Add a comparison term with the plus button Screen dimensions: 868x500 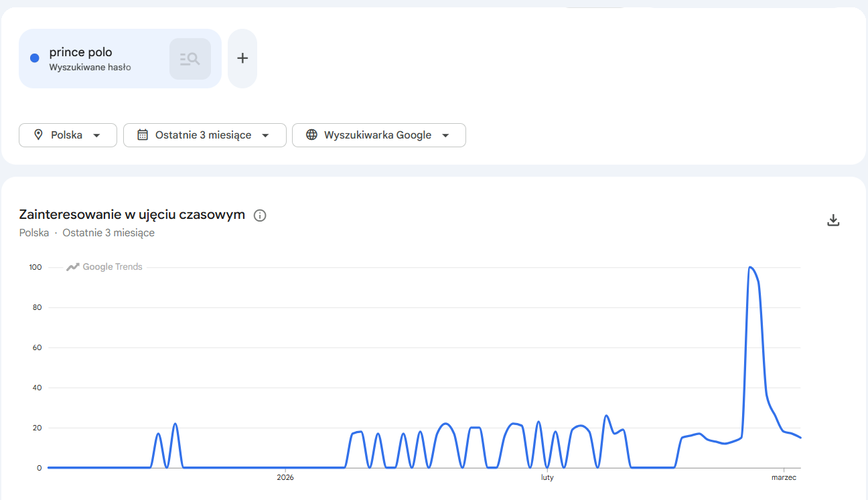(x=242, y=58)
